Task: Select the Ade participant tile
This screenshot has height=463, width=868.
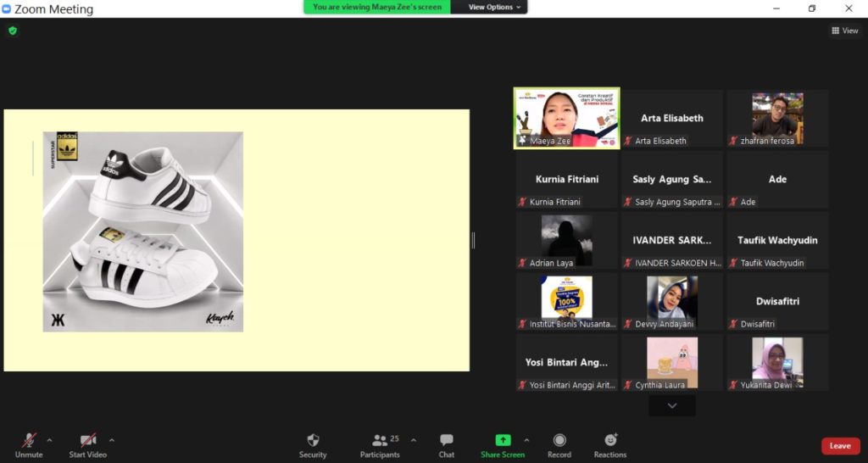Action: click(778, 180)
